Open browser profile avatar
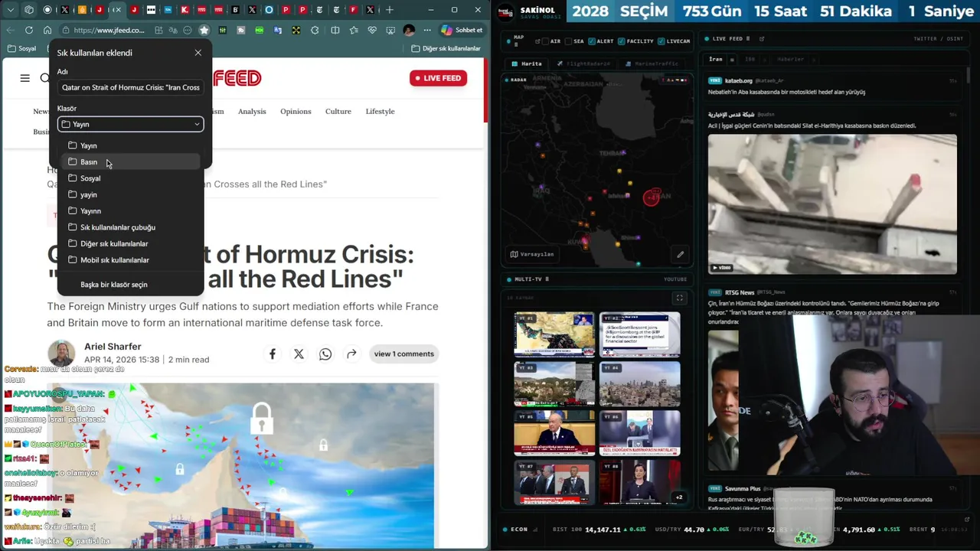 [x=409, y=30]
